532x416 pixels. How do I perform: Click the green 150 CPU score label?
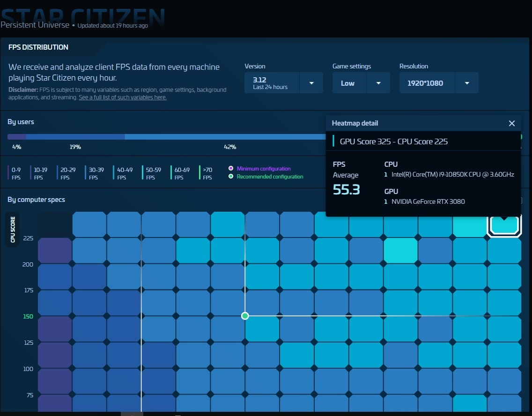28,316
